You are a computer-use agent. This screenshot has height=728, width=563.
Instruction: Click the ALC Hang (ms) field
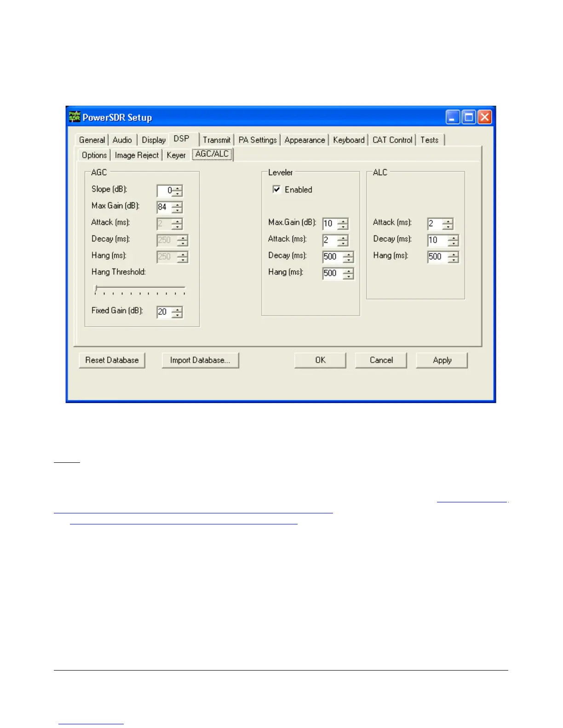438,256
